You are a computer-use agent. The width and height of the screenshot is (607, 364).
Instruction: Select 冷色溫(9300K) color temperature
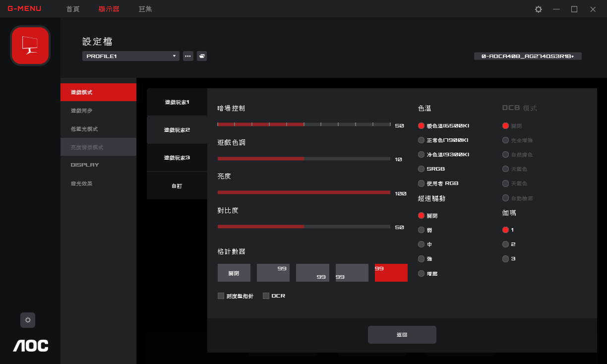click(422, 155)
